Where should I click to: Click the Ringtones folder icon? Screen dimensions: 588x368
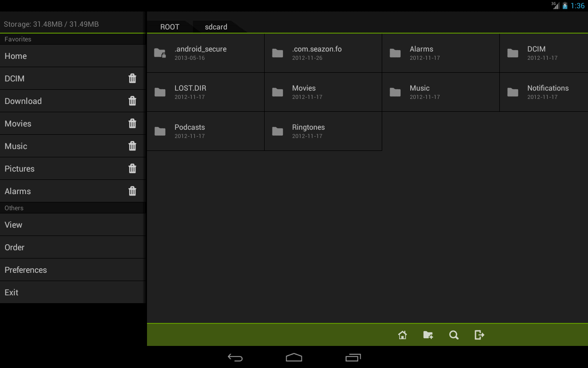pyautogui.click(x=277, y=131)
